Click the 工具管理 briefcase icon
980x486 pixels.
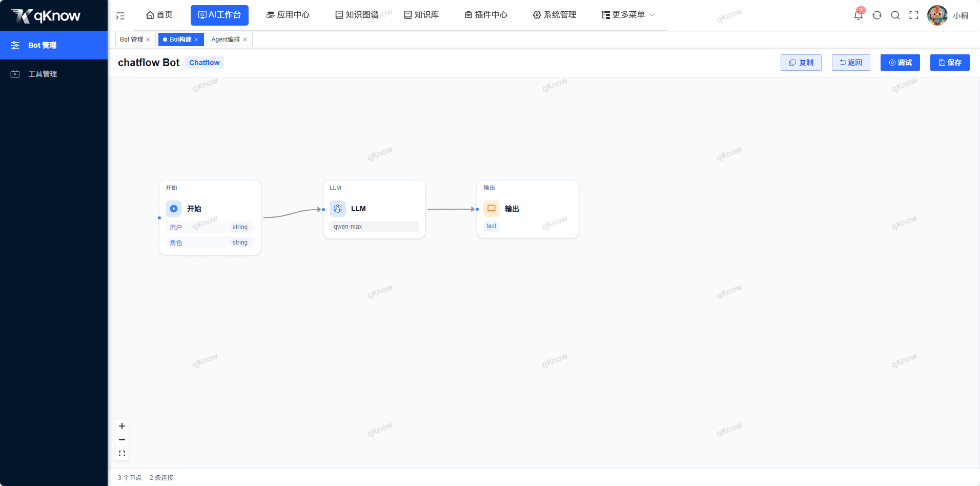click(x=15, y=74)
